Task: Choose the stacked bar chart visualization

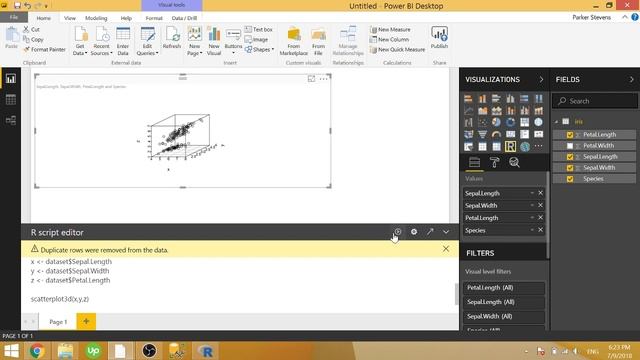Action: coord(469,98)
